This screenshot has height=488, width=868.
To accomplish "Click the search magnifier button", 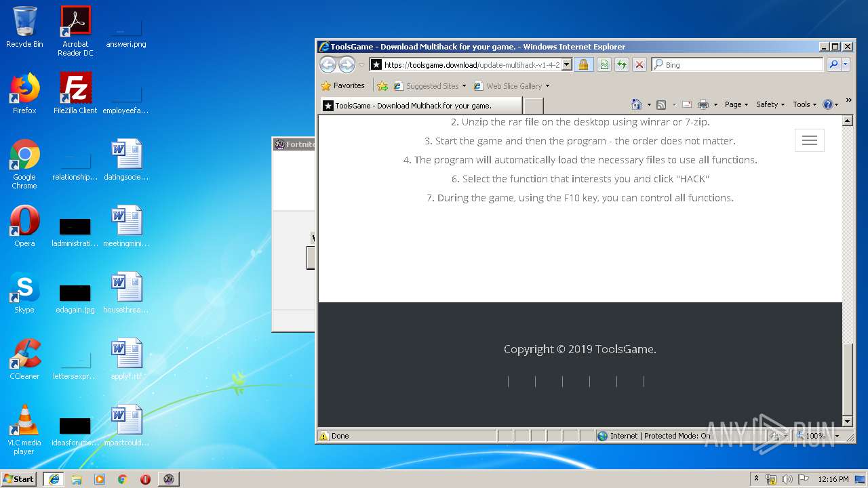I will pyautogui.click(x=833, y=65).
